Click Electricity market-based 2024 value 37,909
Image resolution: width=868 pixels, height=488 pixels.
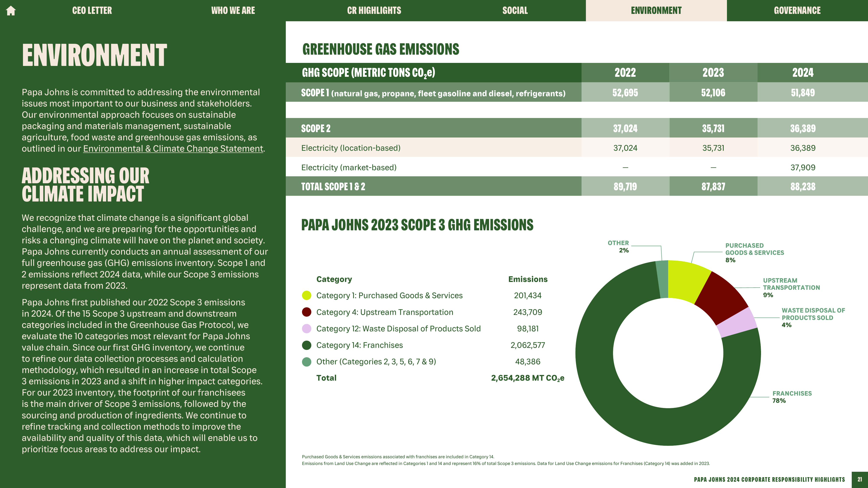(803, 167)
